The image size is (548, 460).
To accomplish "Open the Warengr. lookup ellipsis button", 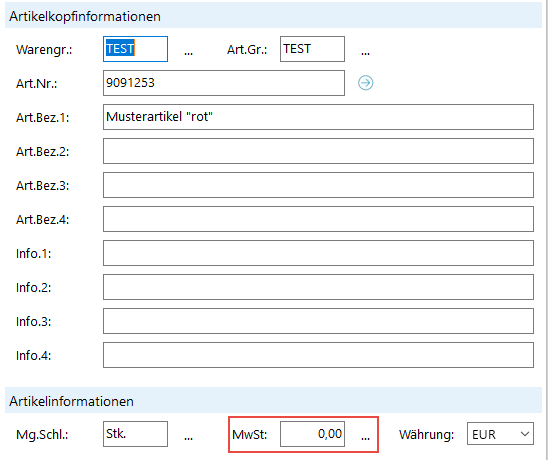I will [x=188, y=52].
